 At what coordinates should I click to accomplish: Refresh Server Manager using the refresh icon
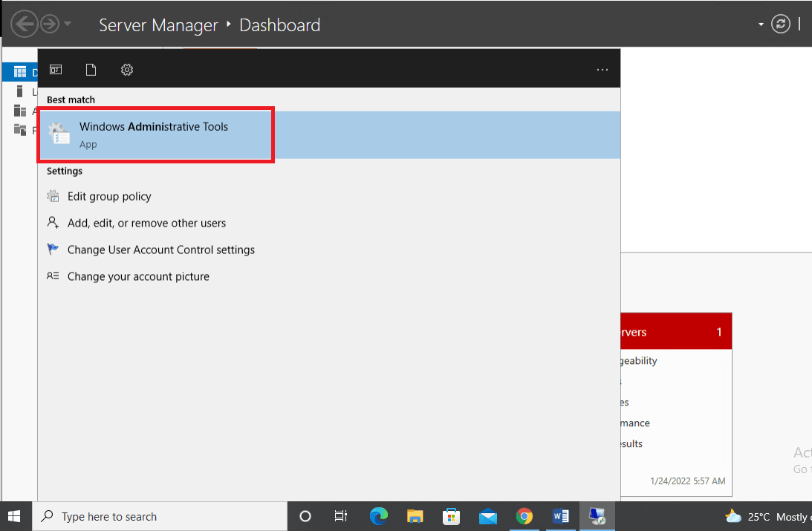780,24
